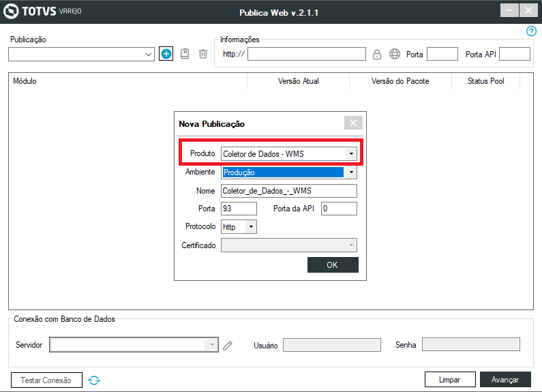The height and width of the screenshot is (392, 542).
Task: Click the add new publication plus icon
Action: 166,54
